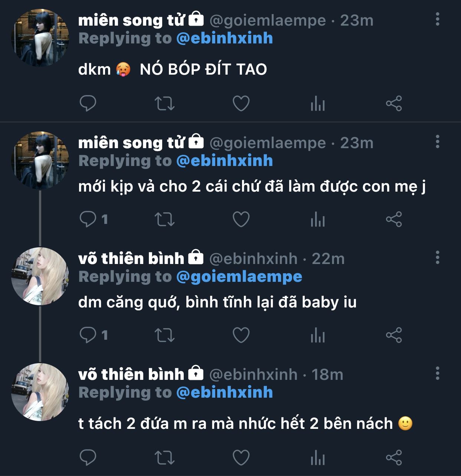Share the first tweet at the top
Image resolution: width=461 pixels, height=476 pixels.
coord(394,103)
